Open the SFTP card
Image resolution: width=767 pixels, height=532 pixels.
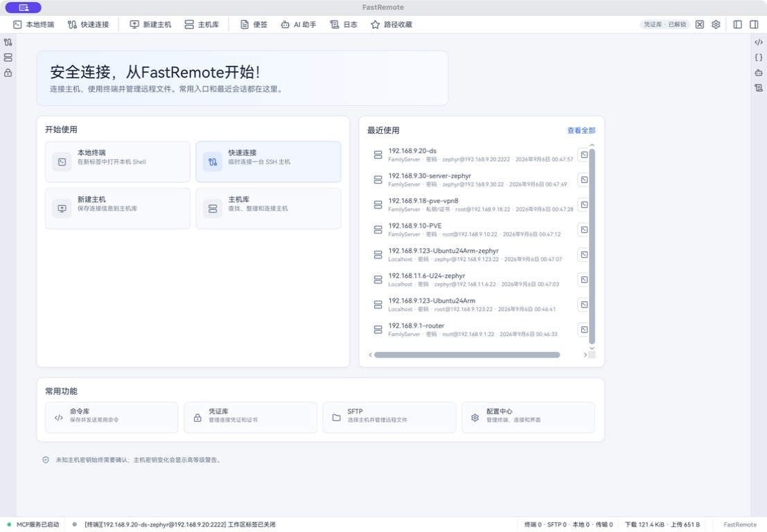[x=389, y=418]
